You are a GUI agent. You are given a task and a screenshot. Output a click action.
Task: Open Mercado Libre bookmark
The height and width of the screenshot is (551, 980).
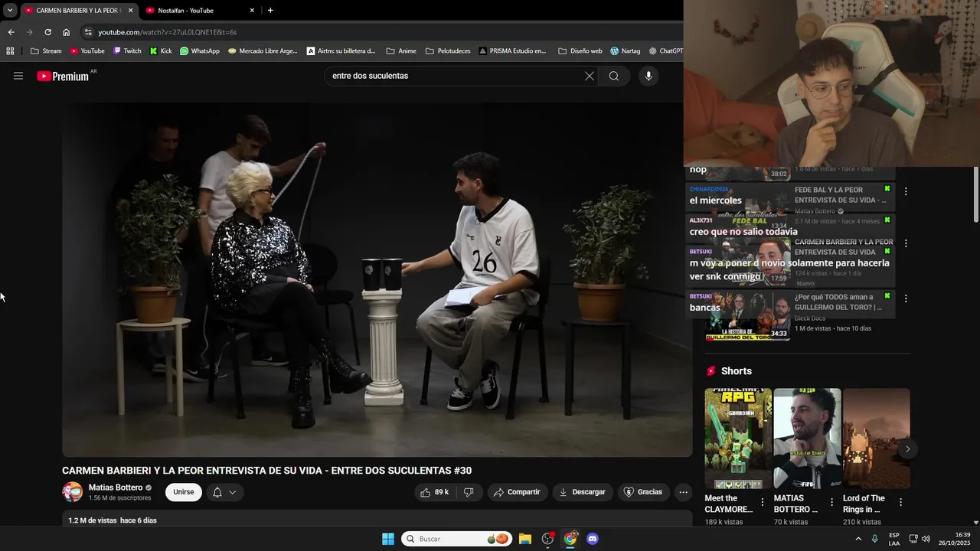(263, 51)
